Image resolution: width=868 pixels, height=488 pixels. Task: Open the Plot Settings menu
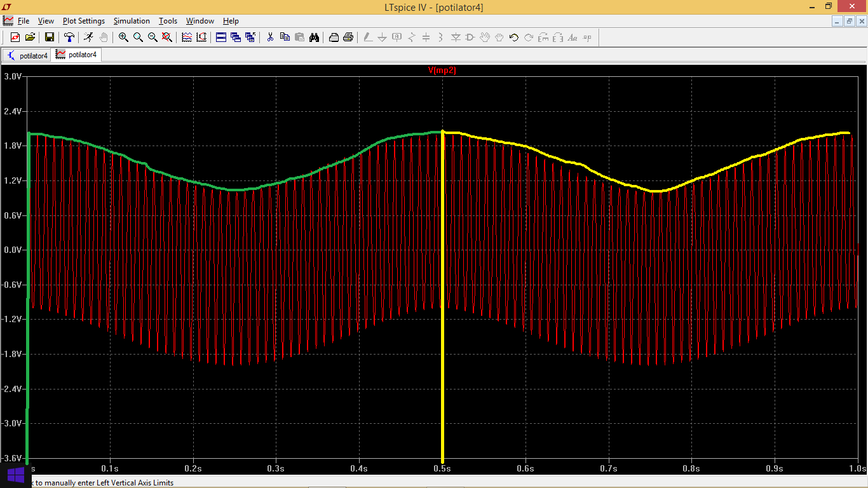click(83, 21)
